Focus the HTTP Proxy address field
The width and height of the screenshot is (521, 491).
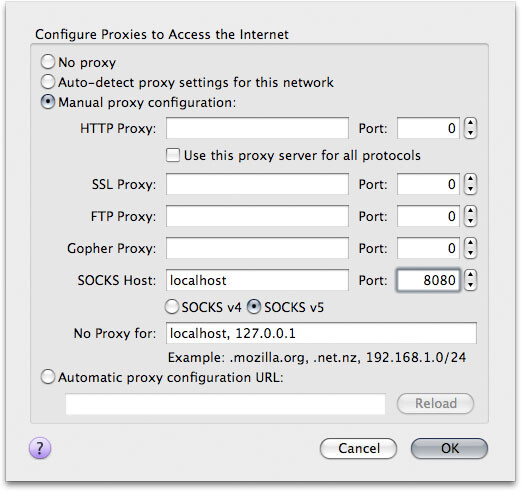coord(257,128)
